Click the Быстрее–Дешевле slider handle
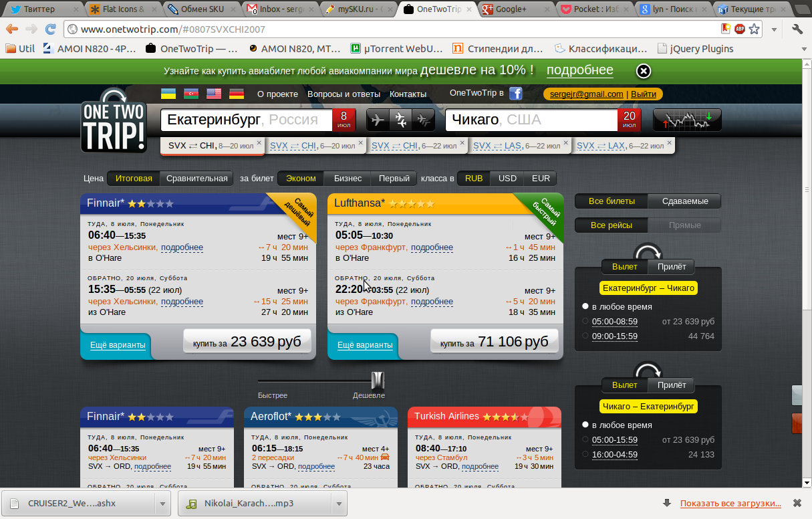 [x=378, y=381]
